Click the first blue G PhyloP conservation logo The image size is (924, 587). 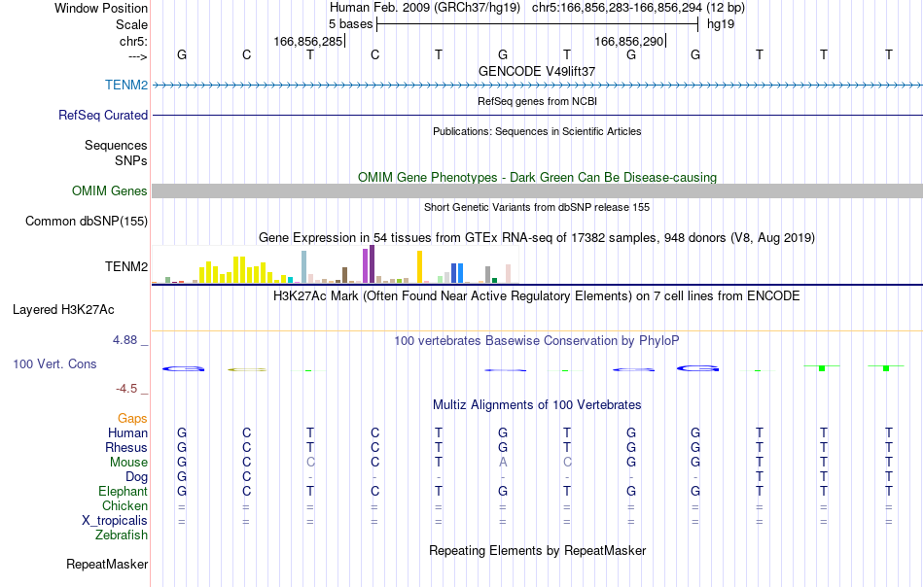(183, 368)
